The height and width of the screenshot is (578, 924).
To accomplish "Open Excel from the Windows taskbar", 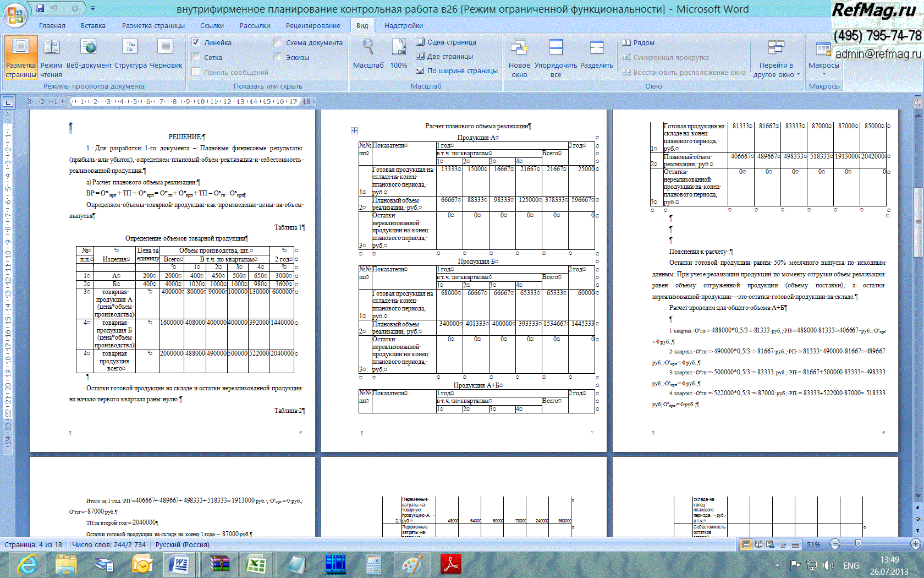I will coord(255,565).
